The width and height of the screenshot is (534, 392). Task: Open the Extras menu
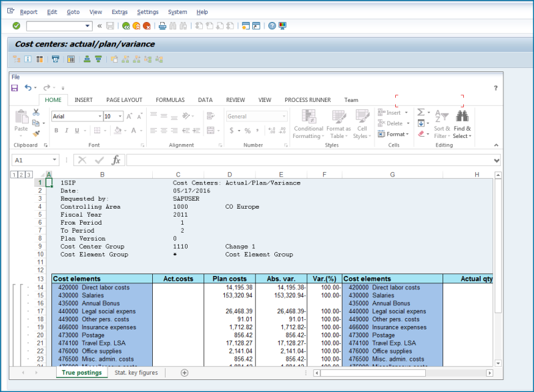119,12
